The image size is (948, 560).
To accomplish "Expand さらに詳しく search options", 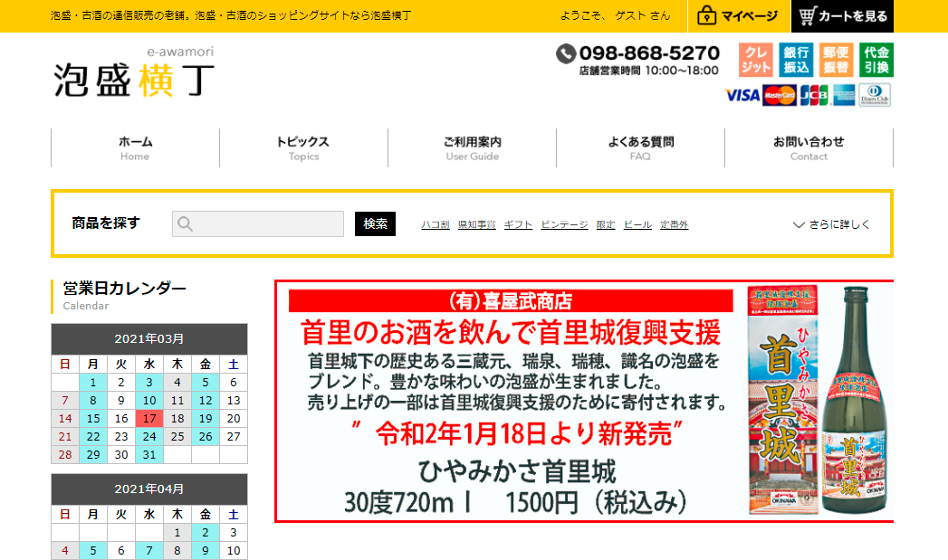I will point(831,224).
